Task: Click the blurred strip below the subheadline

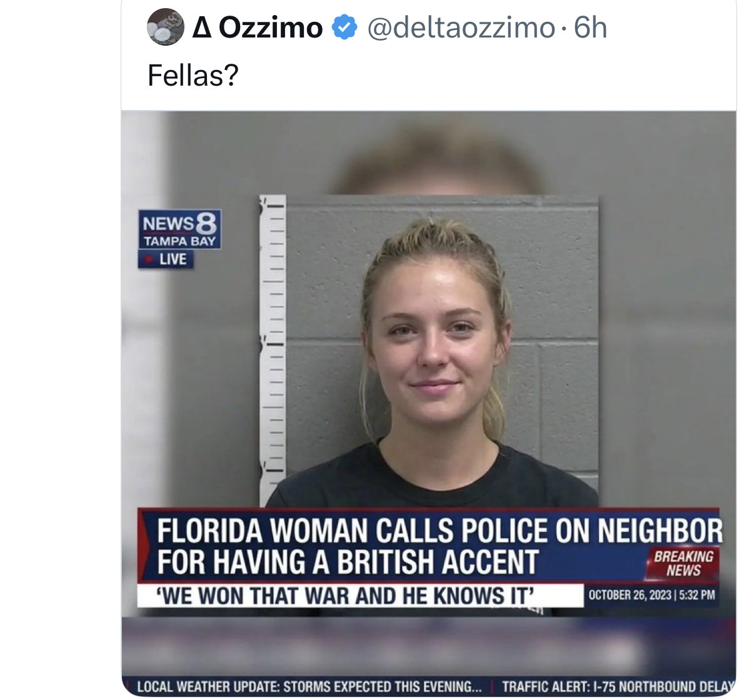Action: tap(428, 645)
